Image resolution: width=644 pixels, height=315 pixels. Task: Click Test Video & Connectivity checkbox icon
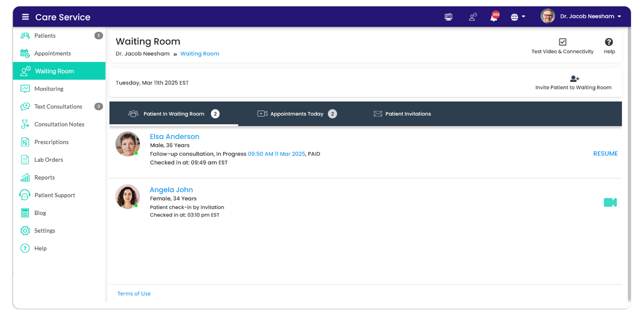563,42
